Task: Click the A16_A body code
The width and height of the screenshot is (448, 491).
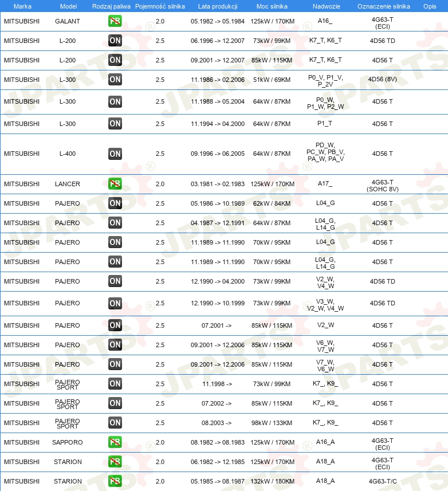Action: tap(325, 442)
